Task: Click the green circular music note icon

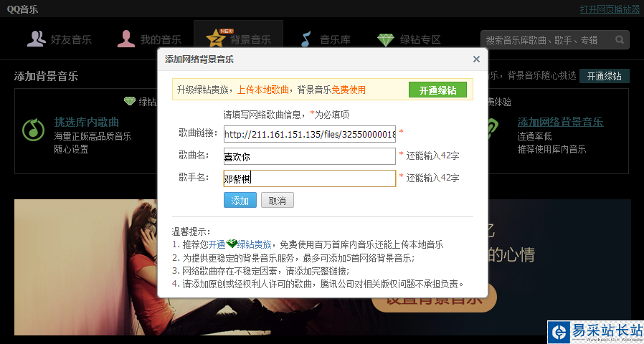Action: pos(33,130)
